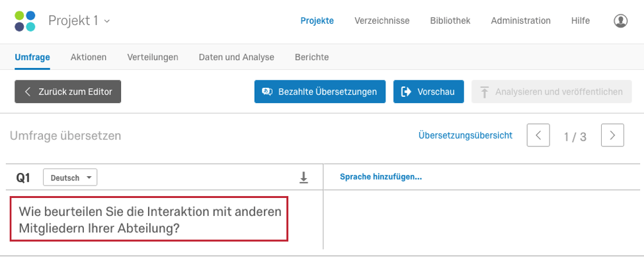This screenshot has width=644, height=264.
Task: Open the user account profile icon
Action: [621, 21]
